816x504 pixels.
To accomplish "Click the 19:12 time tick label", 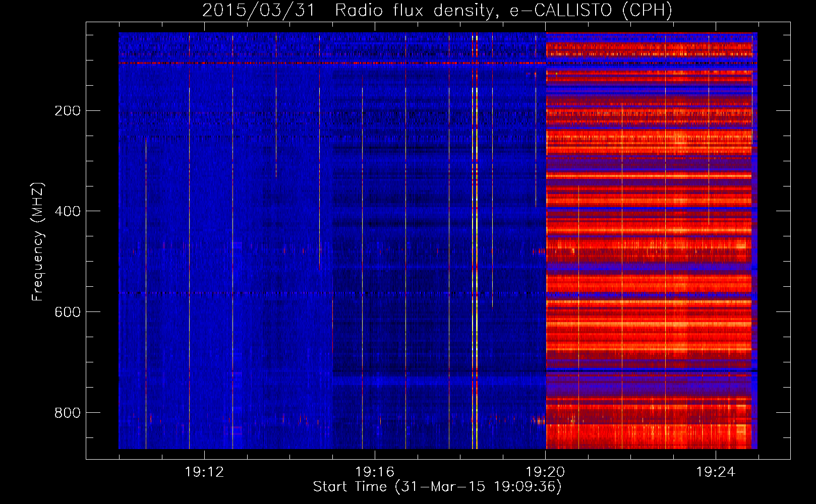I will click(204, 472).
